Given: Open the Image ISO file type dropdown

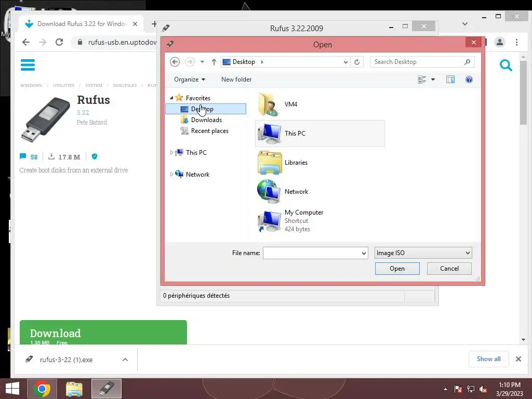Looking at the screenshot, I should pyautogui.click(x=423, y=253).
